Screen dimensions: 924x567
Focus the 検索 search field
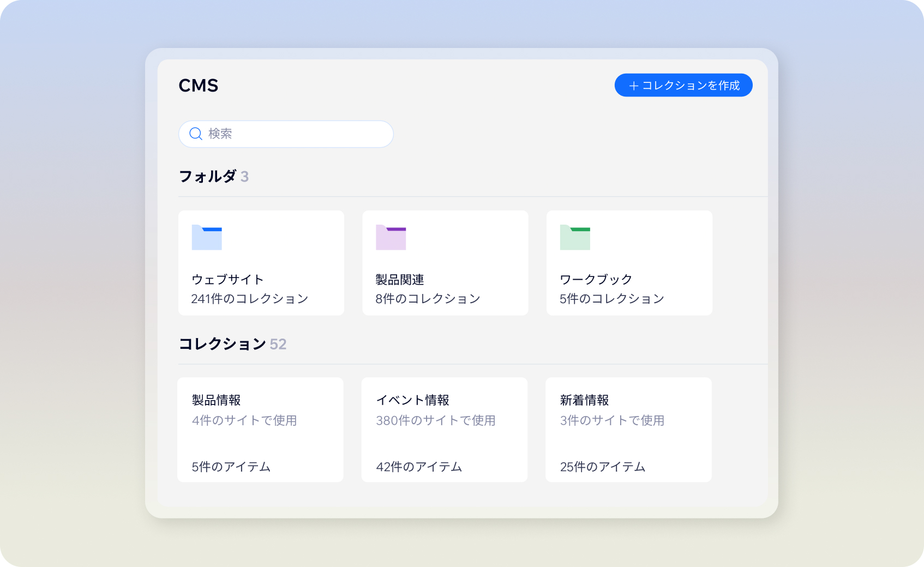coord(295,134)
